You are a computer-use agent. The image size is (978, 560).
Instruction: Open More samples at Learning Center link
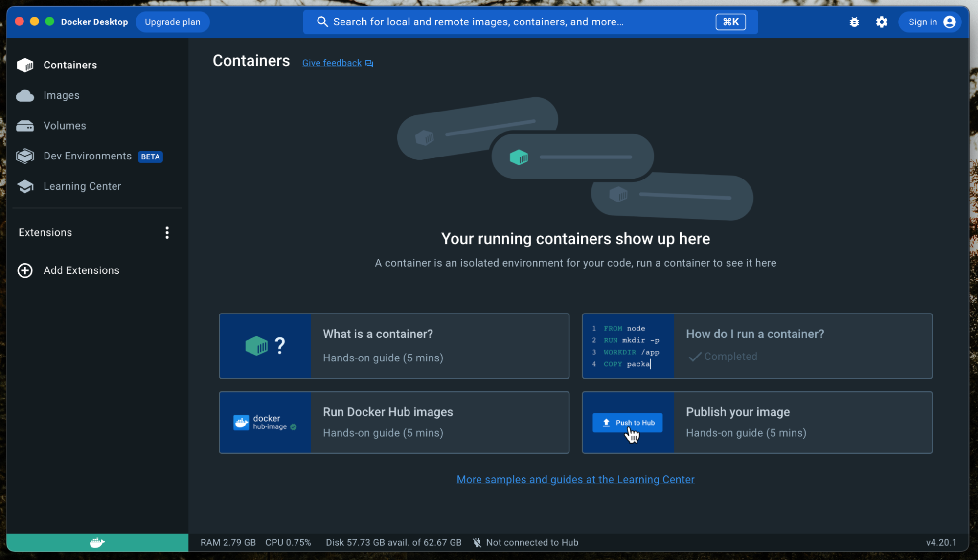[576, 479]
